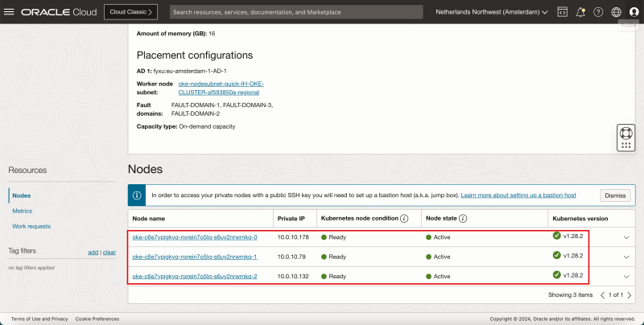Image resolution: width=644 pixels, height=325 pixels.
Task: Dismiss the bastion host info banner
Action: [615, 195]
